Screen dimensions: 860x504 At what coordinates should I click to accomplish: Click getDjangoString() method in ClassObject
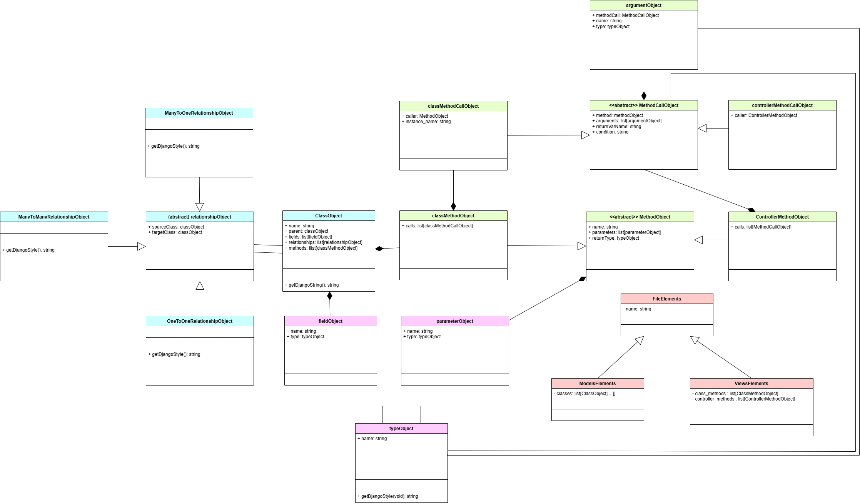tap(312, 285)
